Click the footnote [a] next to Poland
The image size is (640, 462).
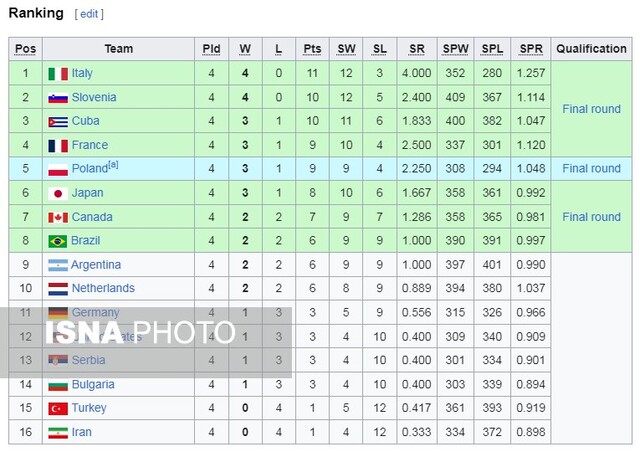pos(113,165)
